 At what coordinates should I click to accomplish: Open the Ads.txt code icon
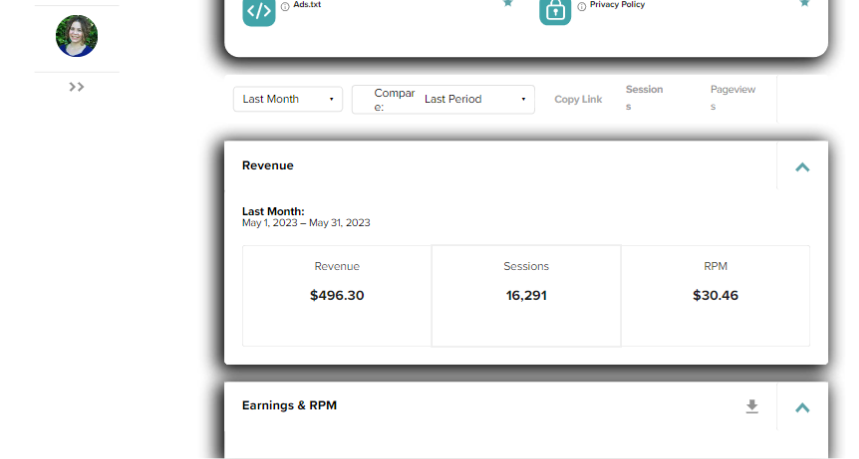click(259, 12)
